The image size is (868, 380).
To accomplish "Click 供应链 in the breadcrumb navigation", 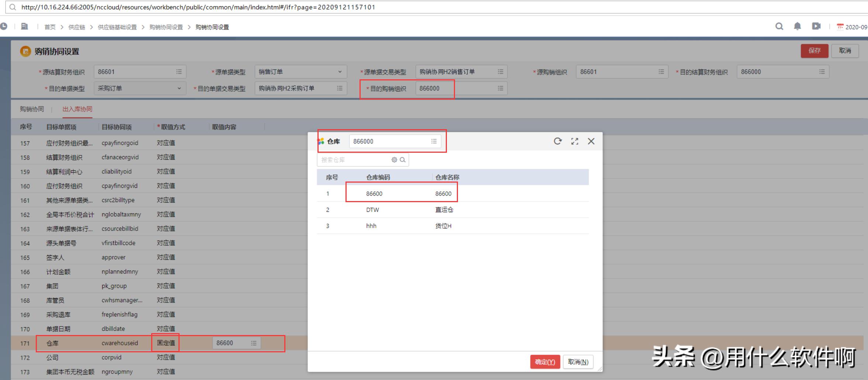I will (x=77, y=27).
